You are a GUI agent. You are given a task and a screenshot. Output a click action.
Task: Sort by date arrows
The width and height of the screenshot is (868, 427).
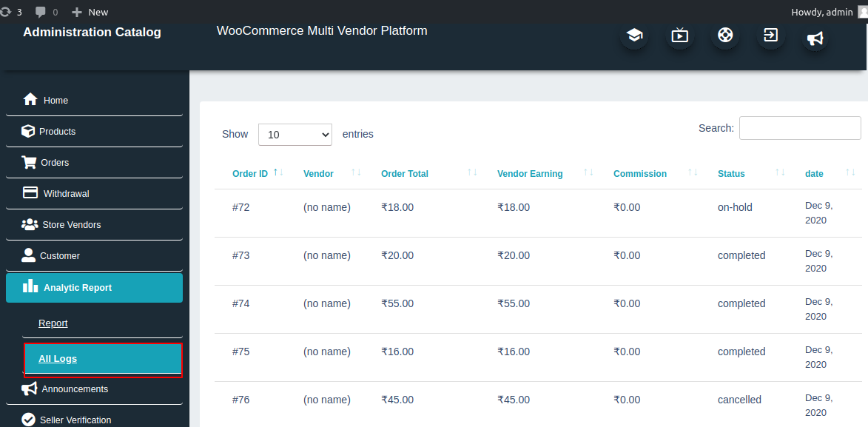tap(850, 172)
